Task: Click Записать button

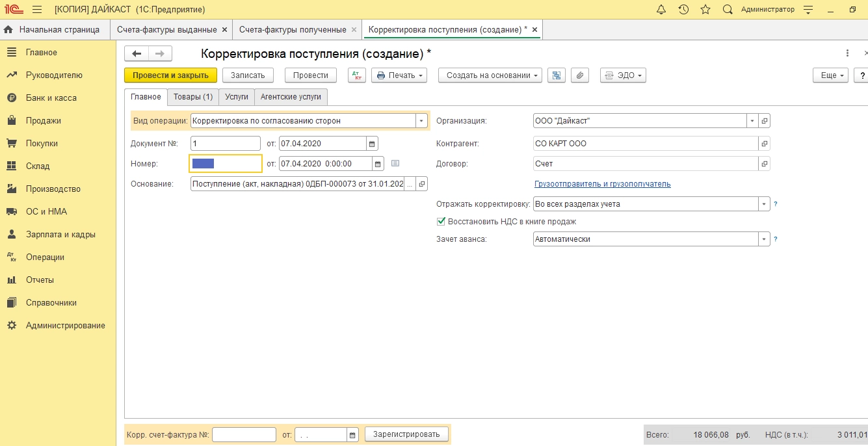Action: tap(248, 75)
